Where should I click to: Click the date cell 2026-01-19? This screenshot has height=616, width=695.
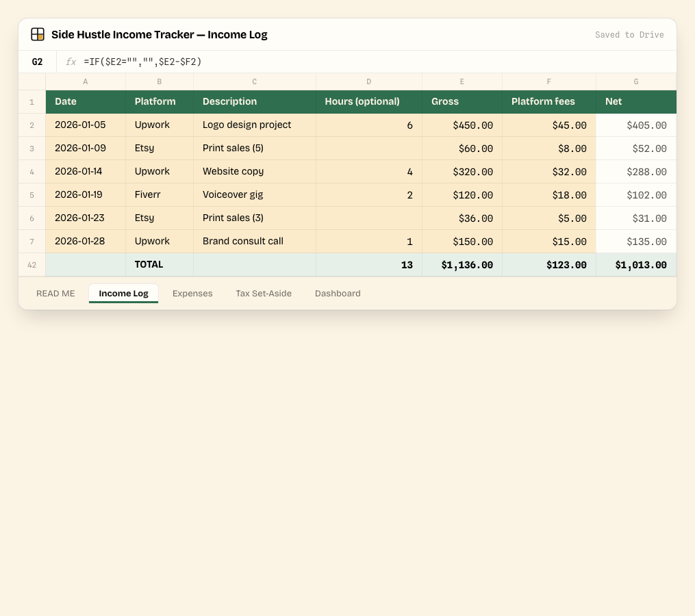pos(86,195)
